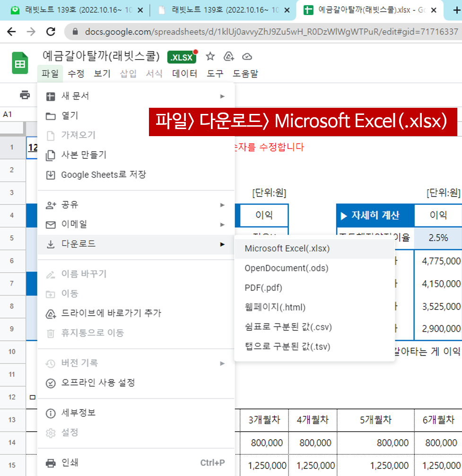Click the folder icon beside 열기
This screenshot has width=462, height=476.
click(x=51, y=116)
